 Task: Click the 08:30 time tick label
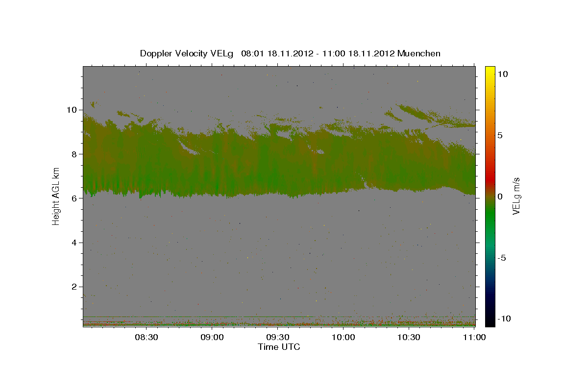coord(147,338)
